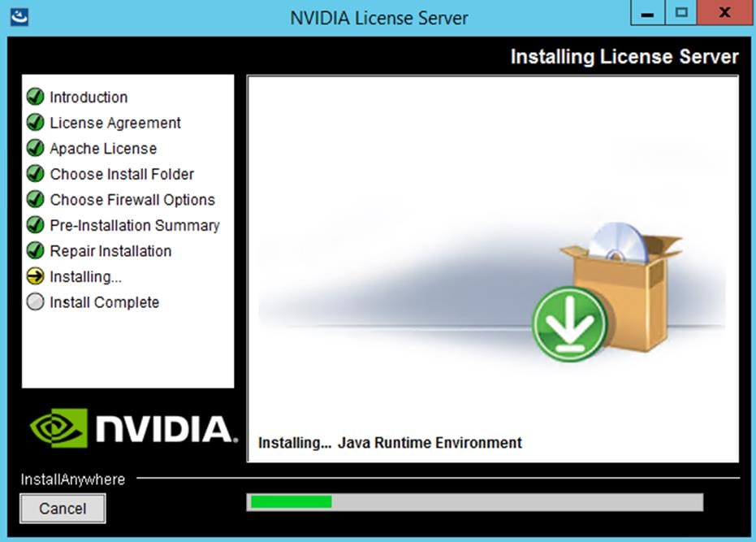Click the gray circle beside Install Complete
Viewport: 756px width, 542px height.
(x=35, y=301)
